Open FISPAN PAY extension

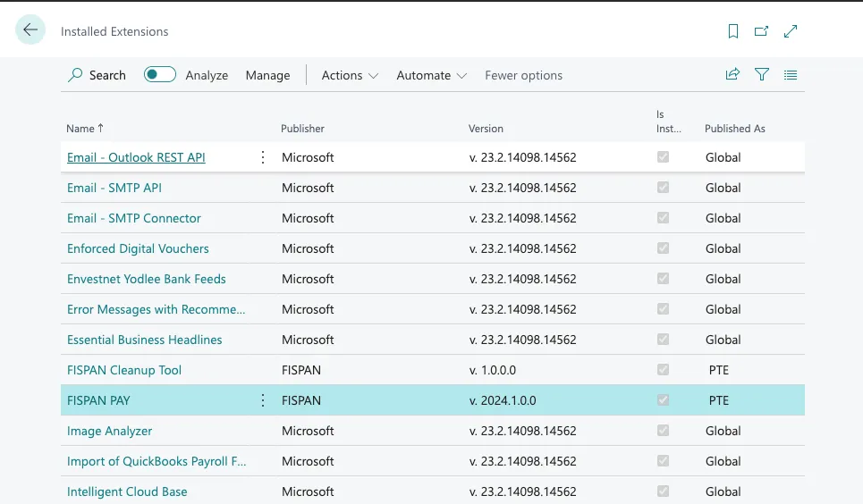point(98,400)
